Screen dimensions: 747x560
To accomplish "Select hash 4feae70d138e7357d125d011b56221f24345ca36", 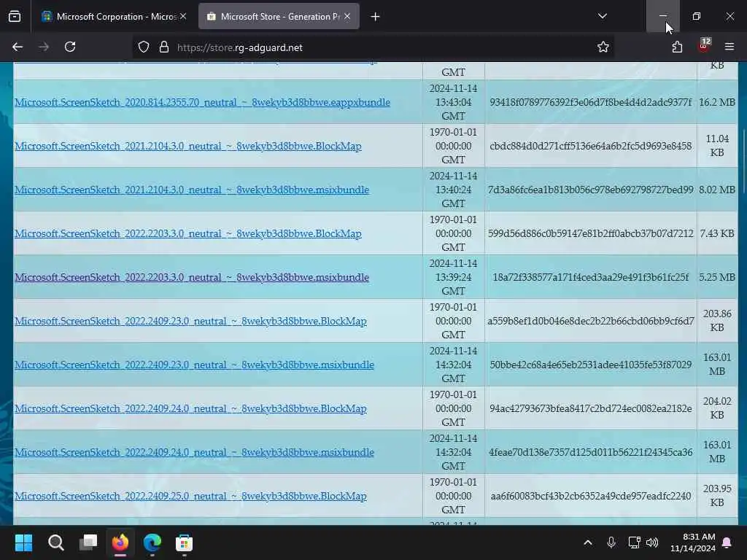I will (591, 452).
